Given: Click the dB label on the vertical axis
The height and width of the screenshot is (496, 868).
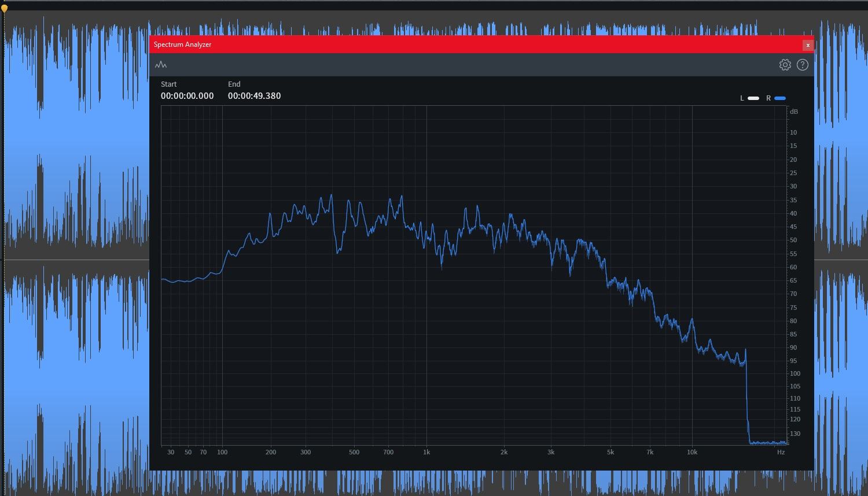Looking at the screenshot, I should [794, 112].
